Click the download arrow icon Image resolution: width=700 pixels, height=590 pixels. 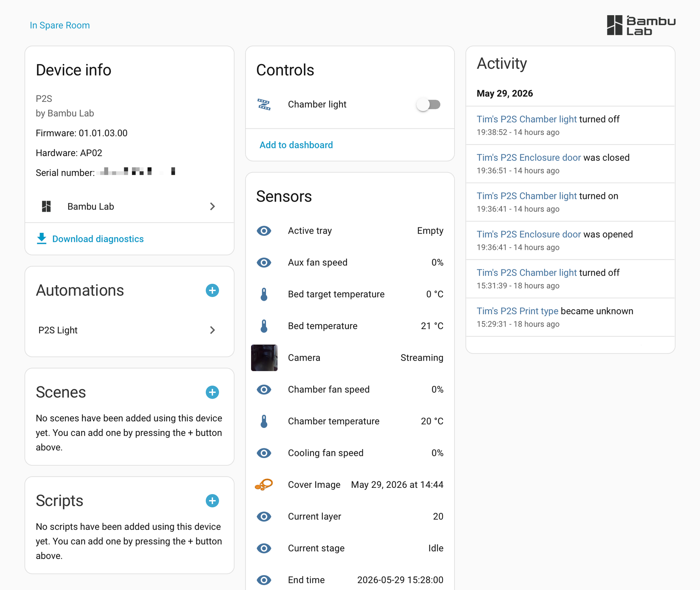(x=42, y=239)
